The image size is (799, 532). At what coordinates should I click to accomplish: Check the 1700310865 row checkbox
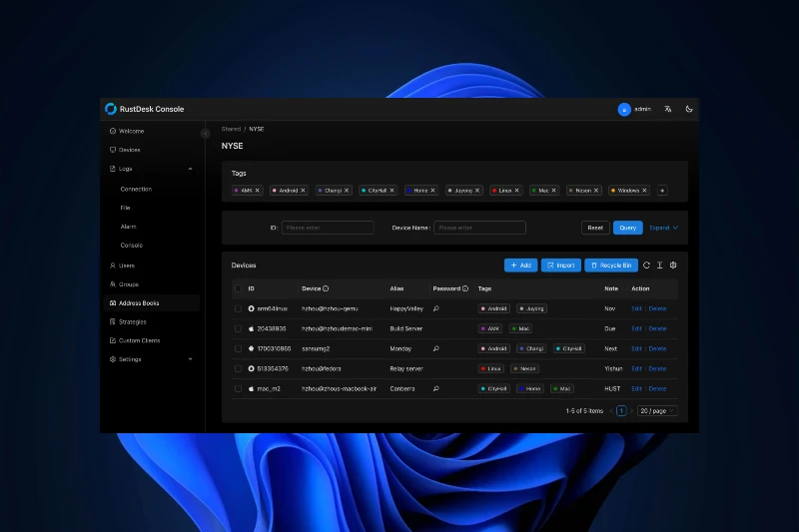tap(238, 348)
